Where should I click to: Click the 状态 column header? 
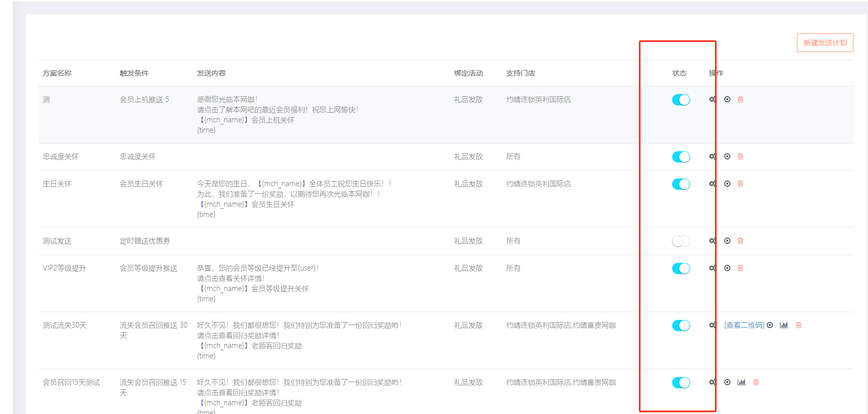tap(679, 73)
